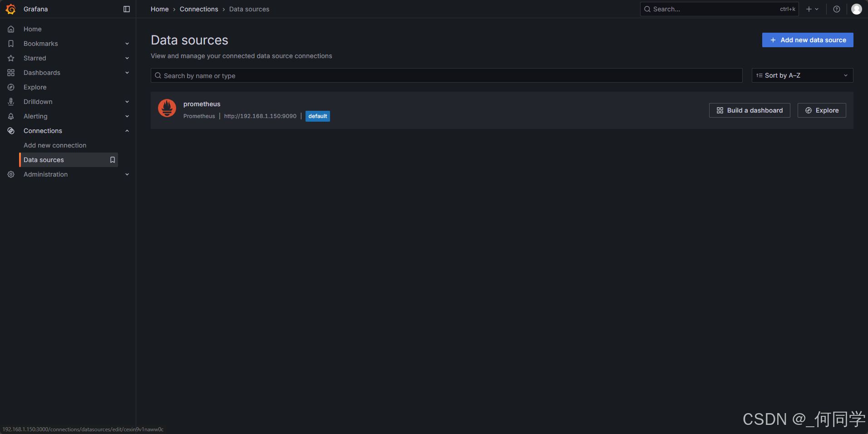Open the user profile avatar
This screenshot has width=868, height=434.
[x=857, y=9]
